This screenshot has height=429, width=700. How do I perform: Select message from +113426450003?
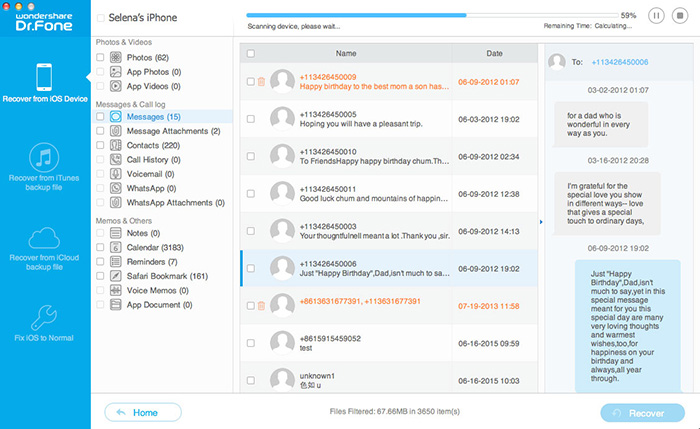click(389, 231)
